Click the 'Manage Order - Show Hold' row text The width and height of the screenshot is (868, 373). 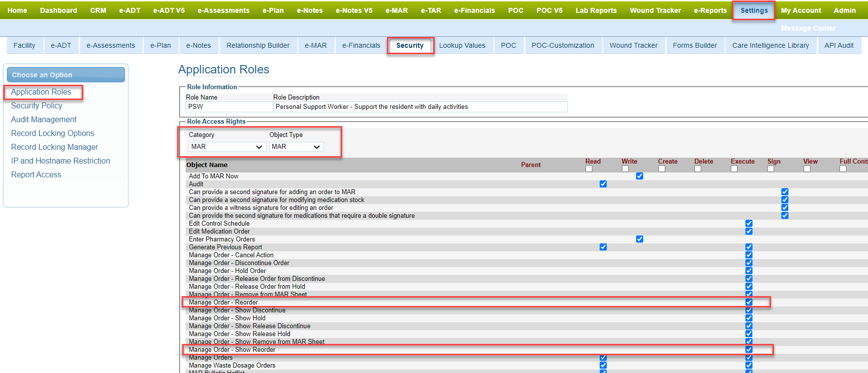[227, 318]
